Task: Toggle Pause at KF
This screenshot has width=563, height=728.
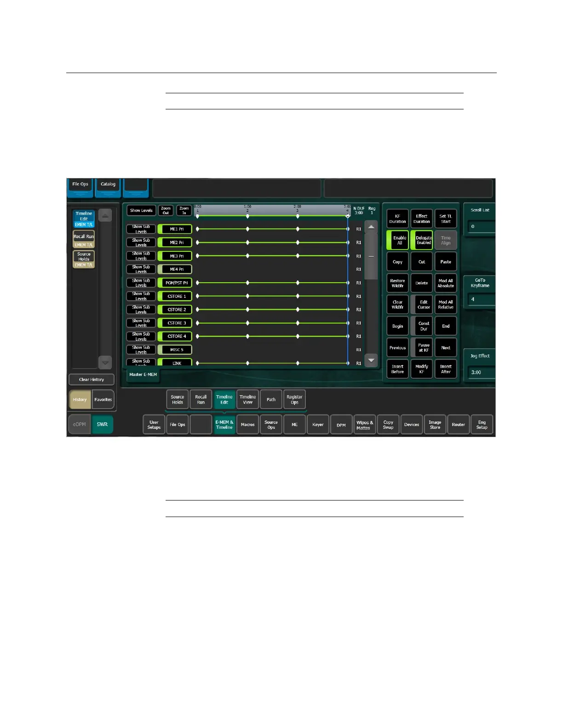Action: pyautogui.click(x=422, y=348)
